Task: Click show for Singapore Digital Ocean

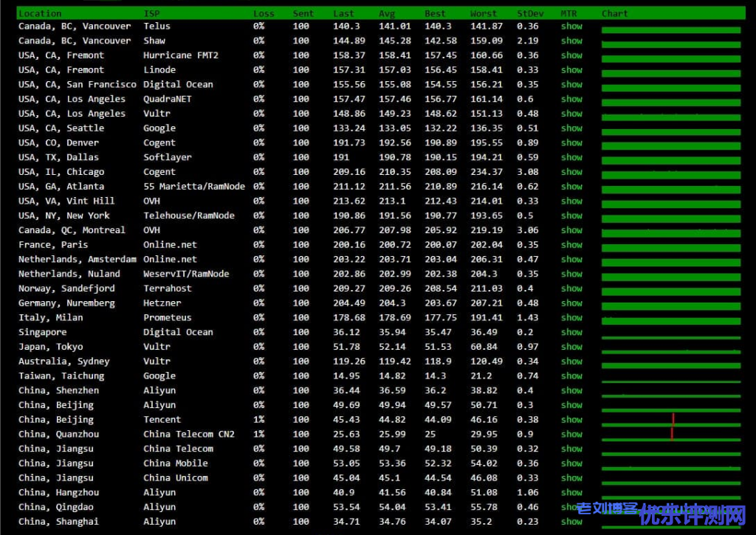Action: [x=571, y=332]
